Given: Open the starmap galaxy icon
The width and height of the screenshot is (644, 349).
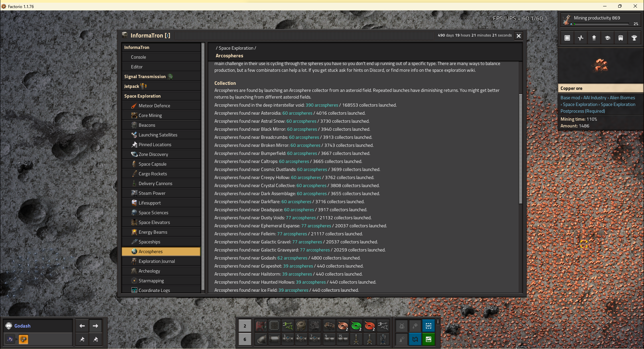Looking at the screenshot, I should click(x=10, y=339).
